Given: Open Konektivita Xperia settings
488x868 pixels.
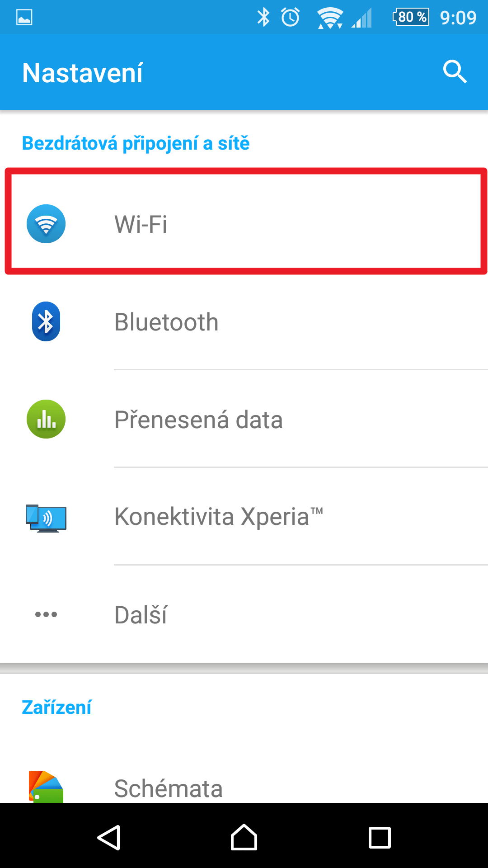Looking at the screenshot, I should coord(244,517).
